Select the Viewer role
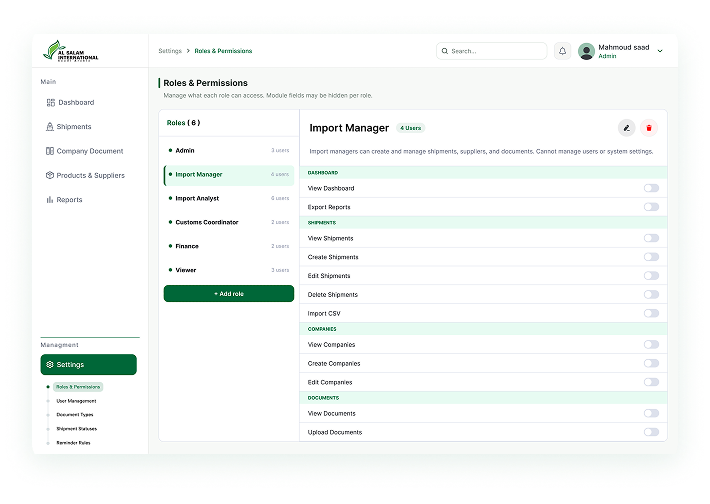 pos(229,270)
